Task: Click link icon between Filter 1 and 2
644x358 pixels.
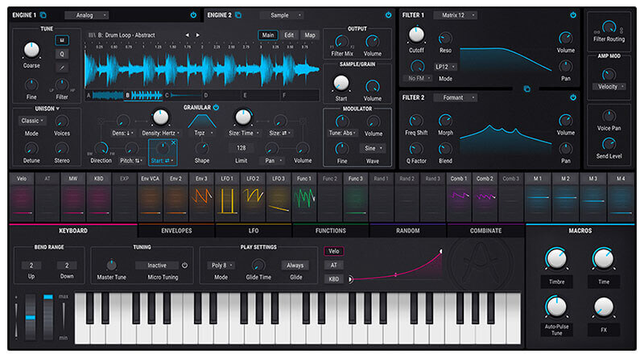Action: tap(527, 88)
